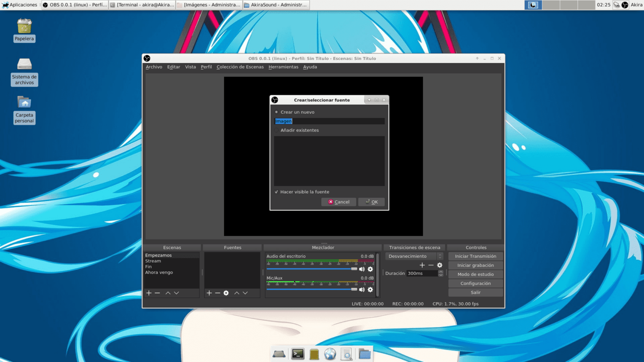Open the Herramientas menu
This screenshot has width=644, height=362.
pos(283,67)
